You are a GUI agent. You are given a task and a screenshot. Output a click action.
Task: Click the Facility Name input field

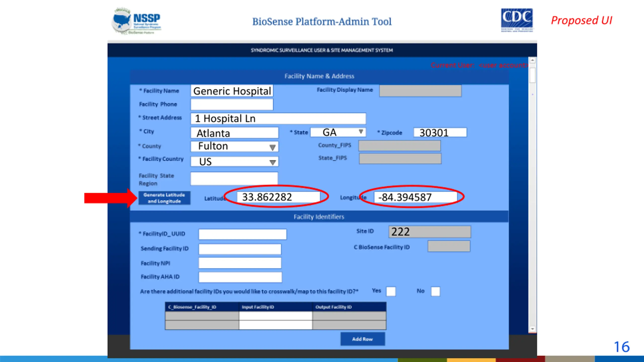point(232,91)
